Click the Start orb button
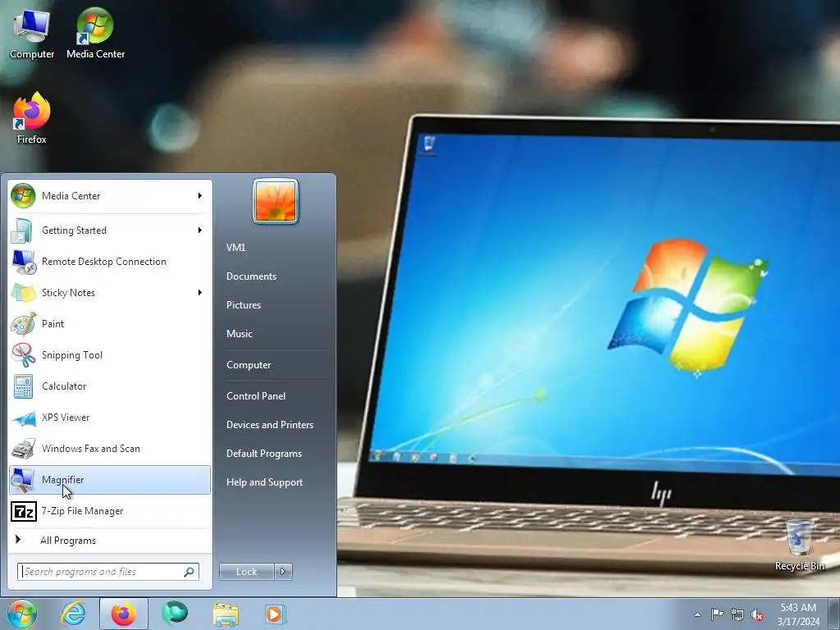The image size is (840, 630). tap(21, 614)
